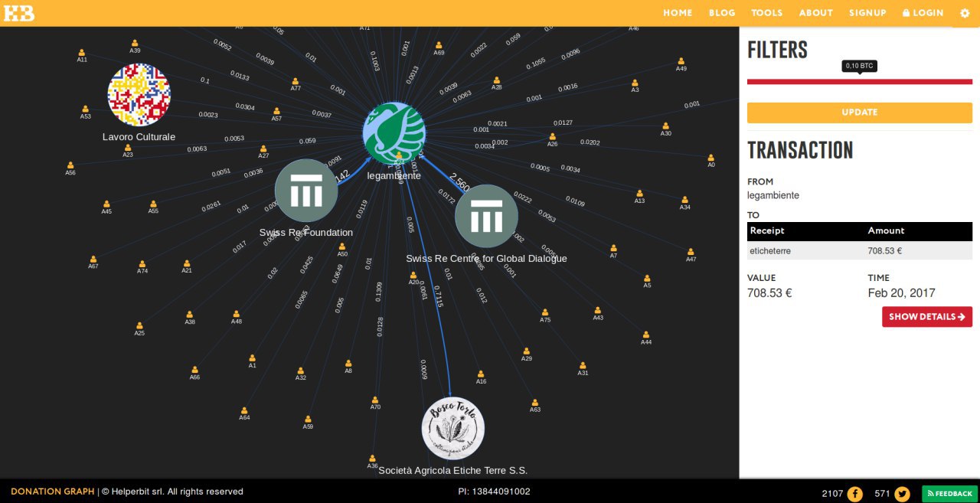Screen dimensions: 980x503
Task: Click donor node A59
Action: tap(308, 419)
